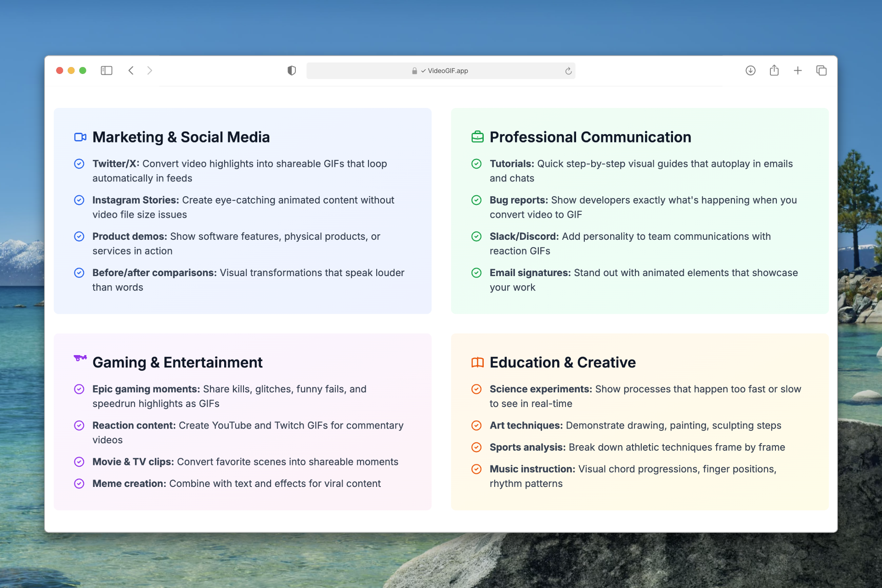Viewport: 882px width, 588px height.
Task: Open the Downloads icon in the toolbar
Action: pyautogui.click(x=750, y=71)
